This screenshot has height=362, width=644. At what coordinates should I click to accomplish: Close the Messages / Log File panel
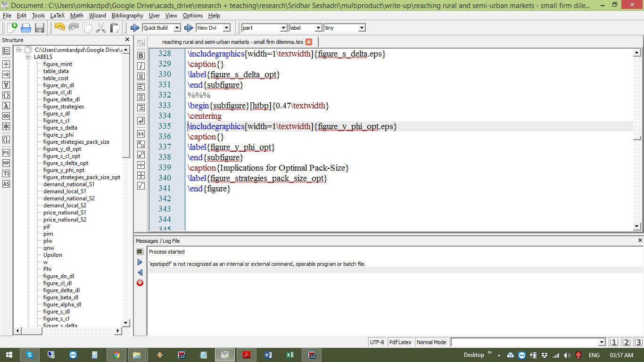[640, 240]
